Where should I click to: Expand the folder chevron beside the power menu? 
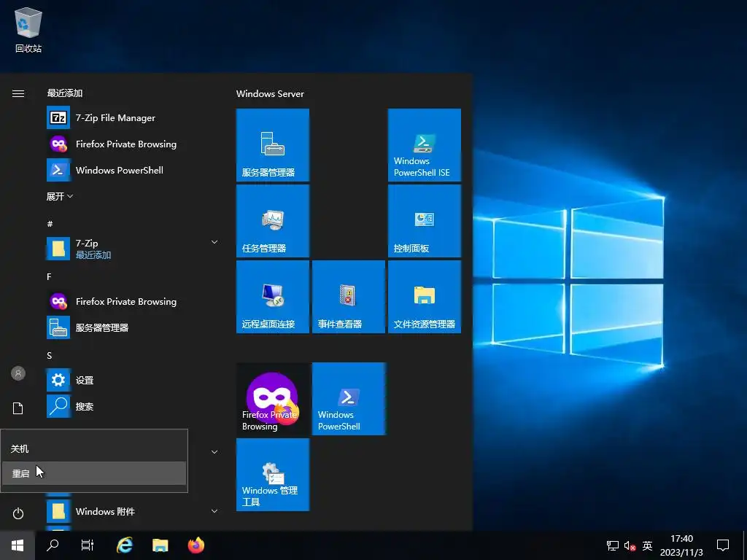point(214,452)
